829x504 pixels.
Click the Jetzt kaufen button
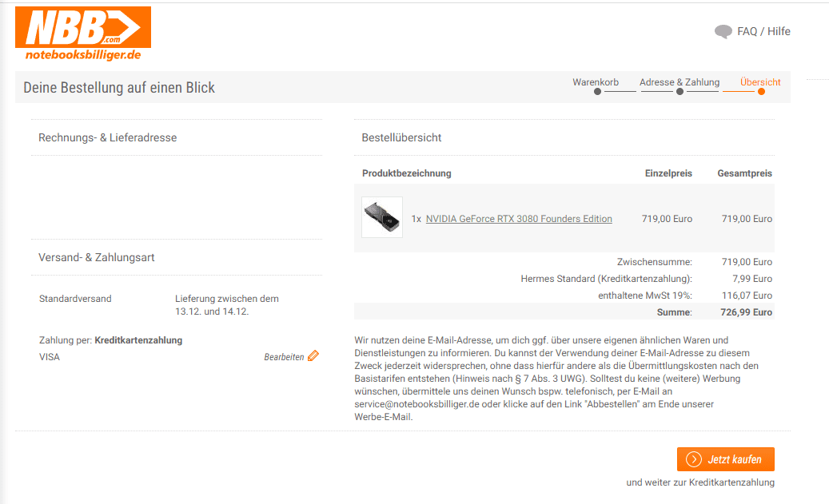tap(725, 459)
